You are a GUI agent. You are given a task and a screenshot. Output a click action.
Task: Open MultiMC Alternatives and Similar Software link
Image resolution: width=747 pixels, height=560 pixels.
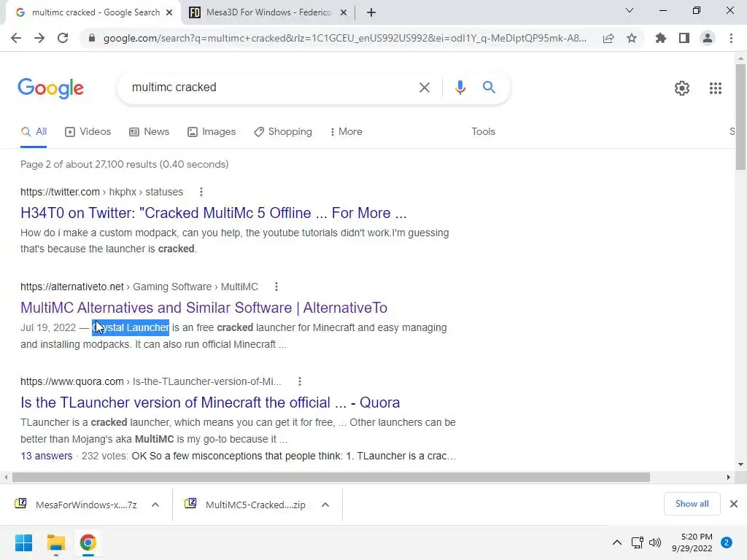tap(204, 308)
